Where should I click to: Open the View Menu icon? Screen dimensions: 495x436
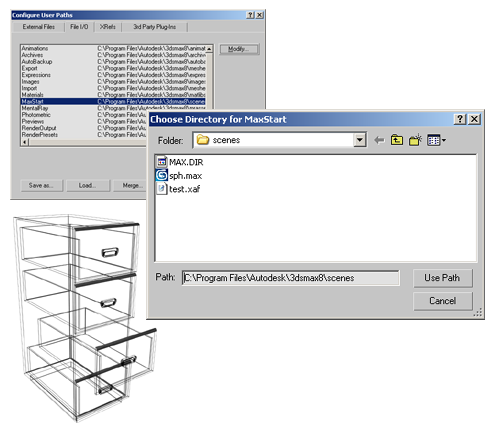(x=436, y=140)
